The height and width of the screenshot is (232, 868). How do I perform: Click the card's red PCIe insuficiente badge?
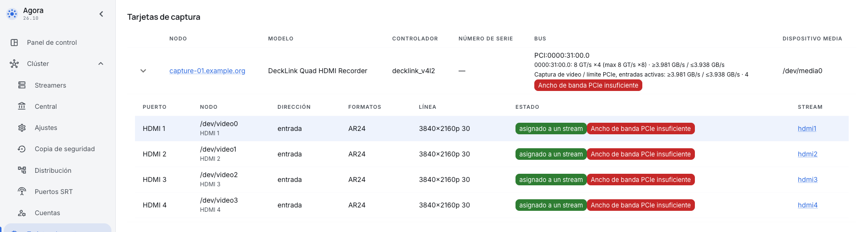pos(588,85)
